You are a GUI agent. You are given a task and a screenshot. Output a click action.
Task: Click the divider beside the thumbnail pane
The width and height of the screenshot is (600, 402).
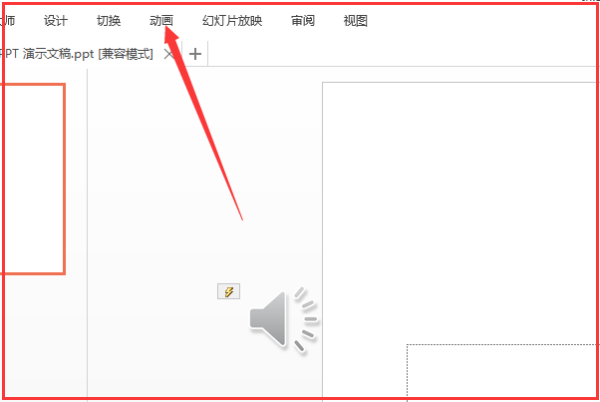tap(88, 233)
